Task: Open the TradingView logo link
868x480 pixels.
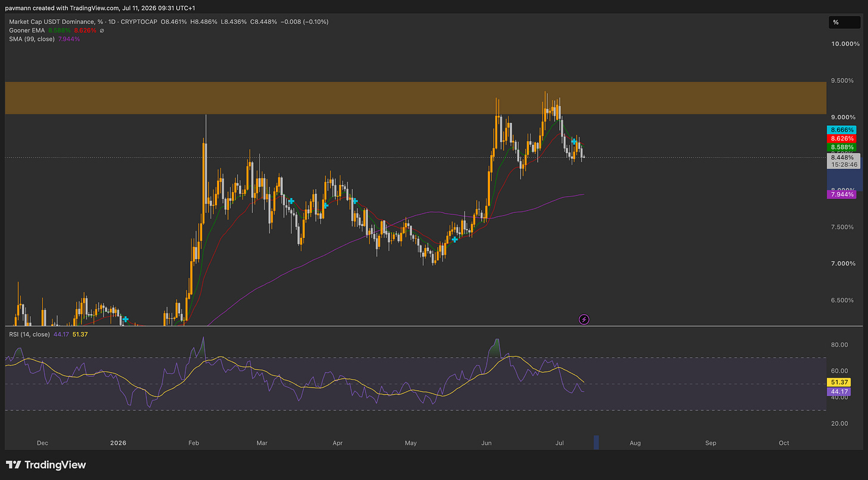Action: [46, 465]
